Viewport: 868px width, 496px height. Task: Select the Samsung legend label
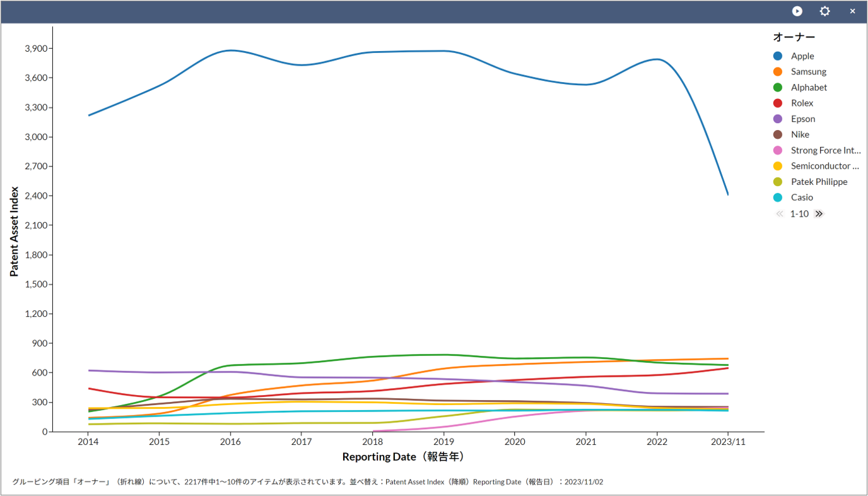pos(809,72)
